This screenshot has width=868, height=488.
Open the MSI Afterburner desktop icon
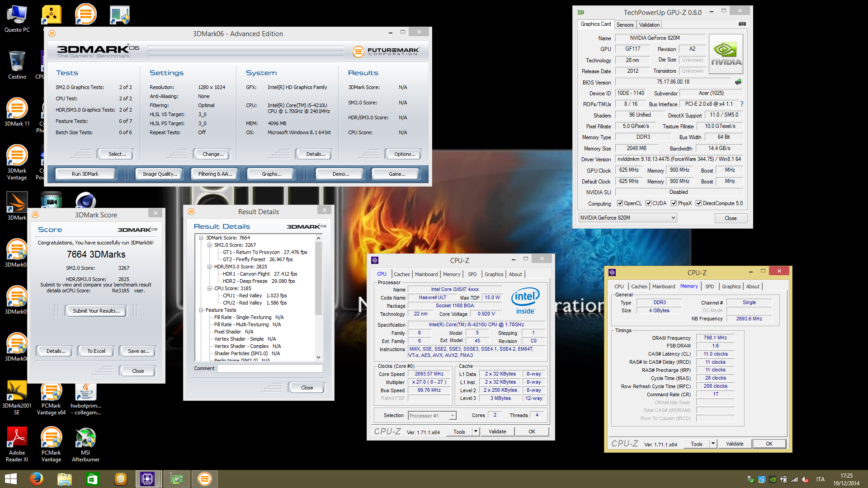(x=85, y=437)
